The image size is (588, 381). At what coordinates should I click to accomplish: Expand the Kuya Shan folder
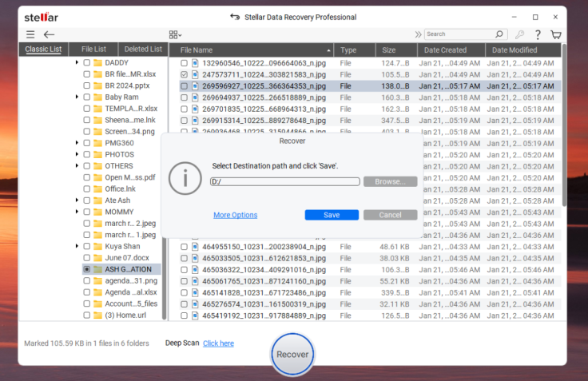[x=77, y=247]
